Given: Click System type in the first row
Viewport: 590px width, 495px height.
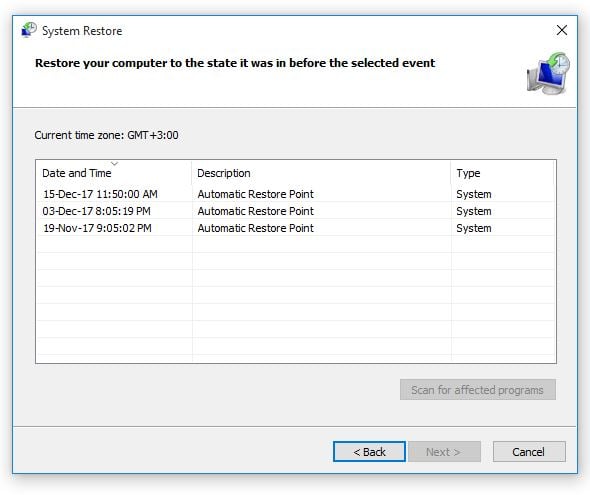Looking at the screenshot, I should tap(474, 194).
